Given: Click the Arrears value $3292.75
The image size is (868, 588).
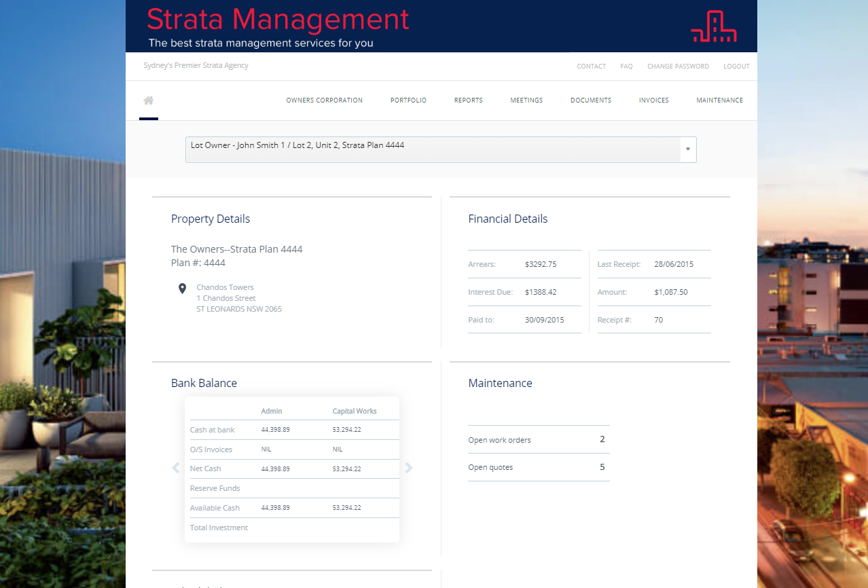Looking at the screenshot, I should point(541,264).
